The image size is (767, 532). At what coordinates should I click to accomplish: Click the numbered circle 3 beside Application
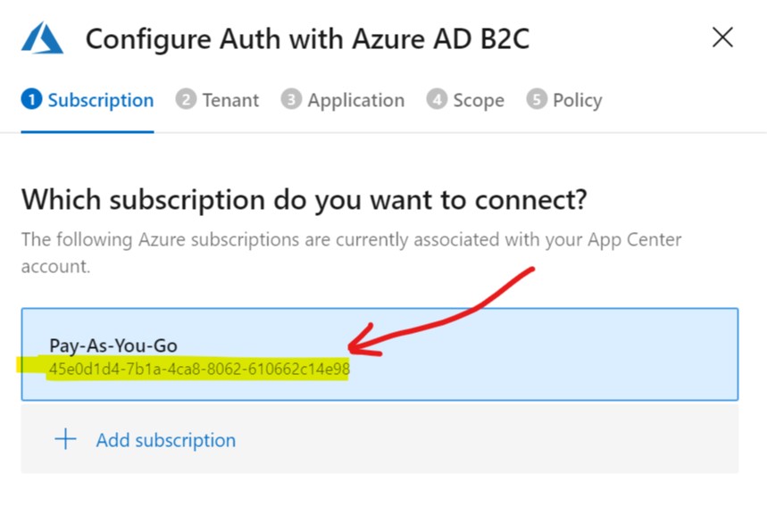click(x=290, y=101)
